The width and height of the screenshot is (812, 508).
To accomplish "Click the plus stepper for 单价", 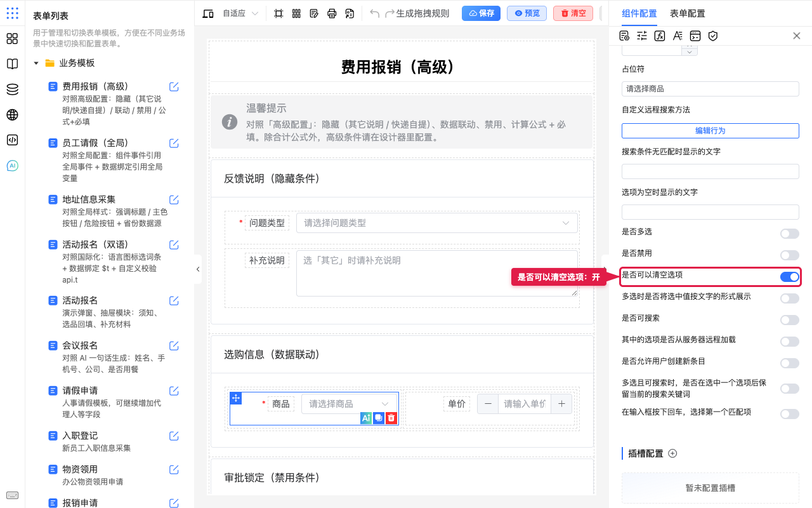I will pos(562,404).
